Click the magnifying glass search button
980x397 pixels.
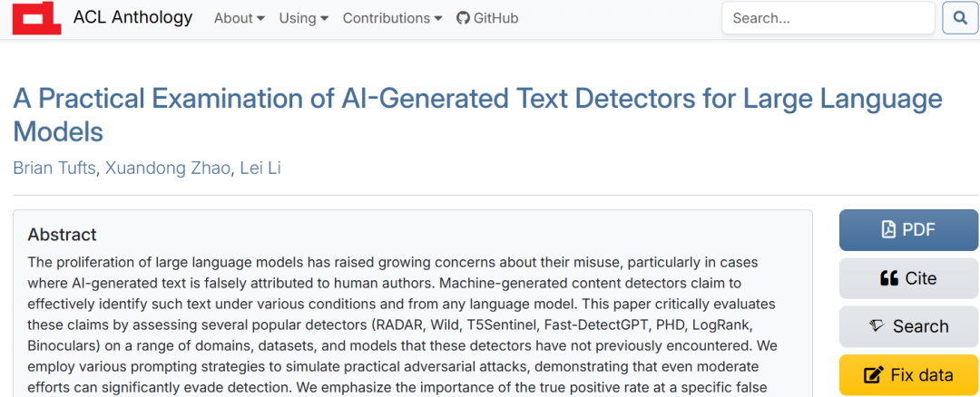pyautogui.click(x=960, y=18)
